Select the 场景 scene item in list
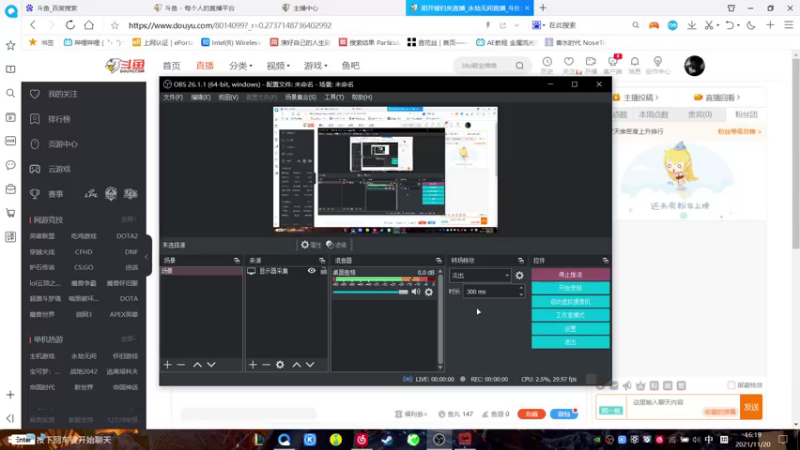 point(201,271)
